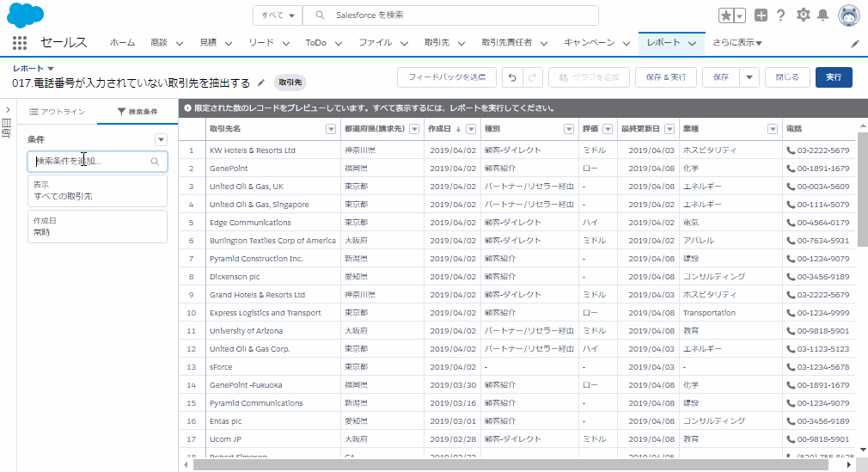Open the レポート title dropdown arrow
Image resolution: width=868 pixels, height=472 pixels.
(51, 69)
